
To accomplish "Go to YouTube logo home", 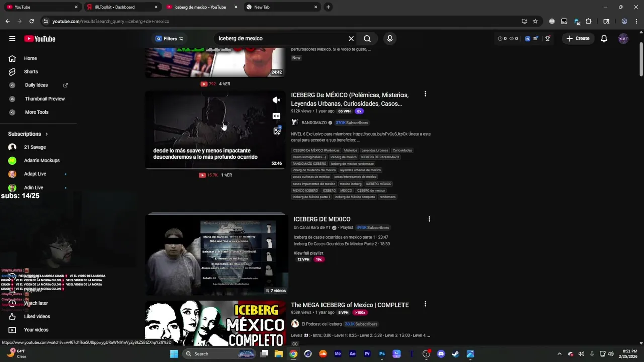I will (40, 39).
